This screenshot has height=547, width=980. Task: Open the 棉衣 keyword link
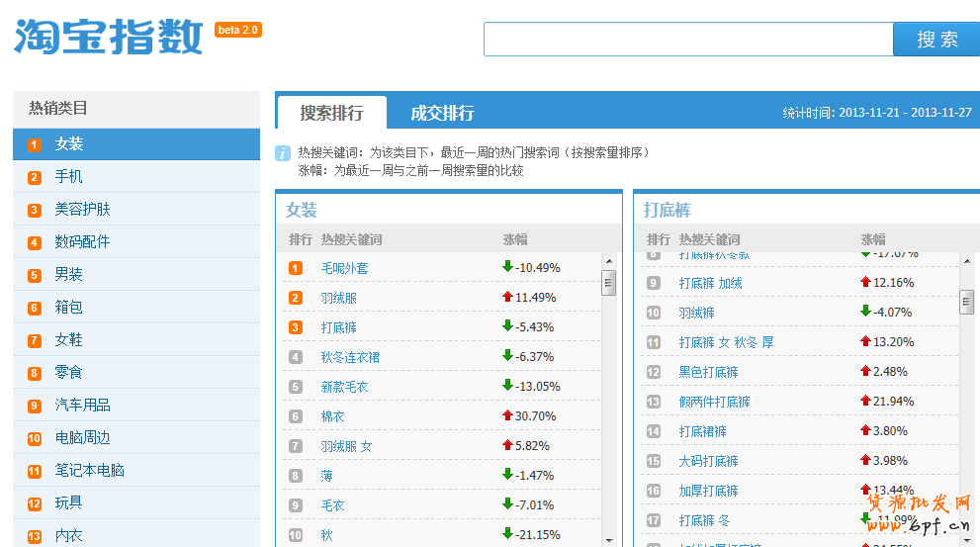(332, 416)
